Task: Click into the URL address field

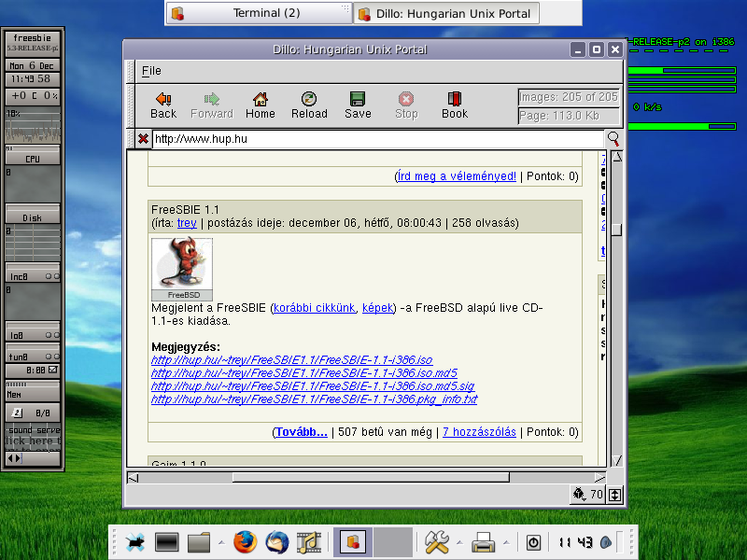Action: click(378, 139)
